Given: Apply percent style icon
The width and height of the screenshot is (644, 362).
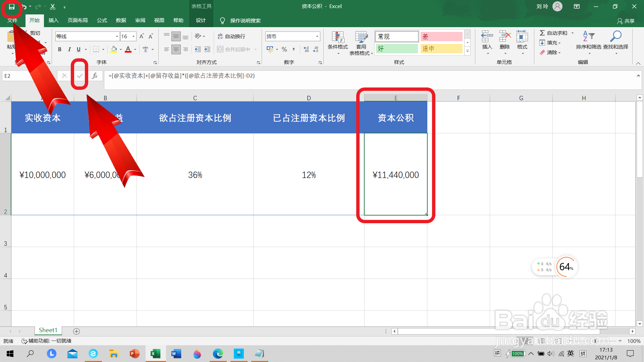Looking at the screenshot, I should (x=284, y=49).
